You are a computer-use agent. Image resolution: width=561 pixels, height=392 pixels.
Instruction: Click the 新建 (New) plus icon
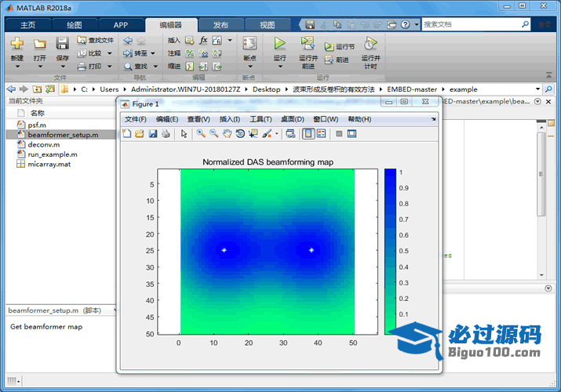(16, 44)
